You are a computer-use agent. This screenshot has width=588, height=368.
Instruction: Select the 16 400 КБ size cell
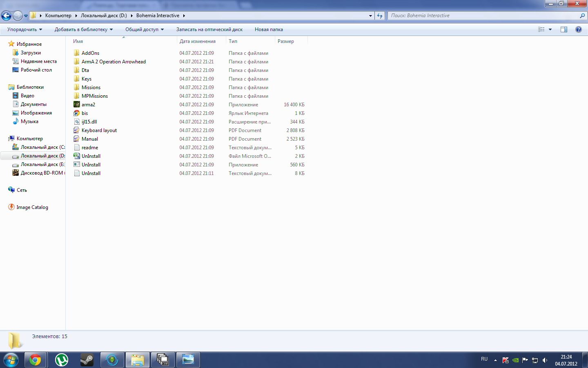(x=294, y=105)
